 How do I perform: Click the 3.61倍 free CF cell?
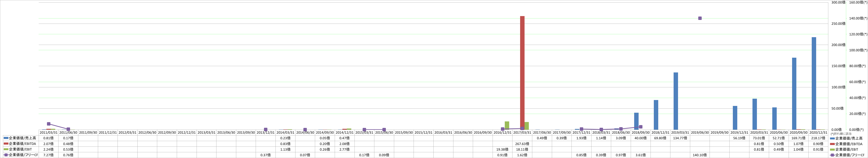point(641,155)
